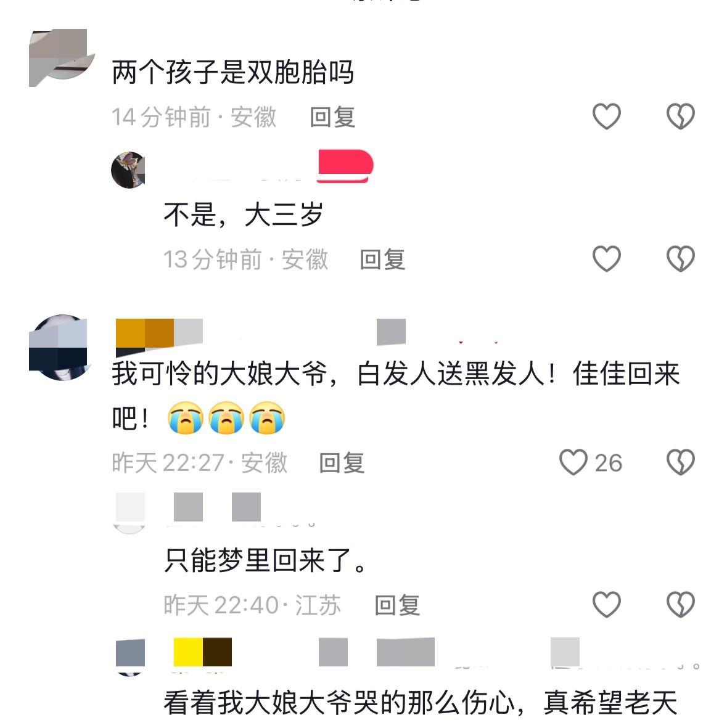Like the '不是，大三岁' reply

606,259
